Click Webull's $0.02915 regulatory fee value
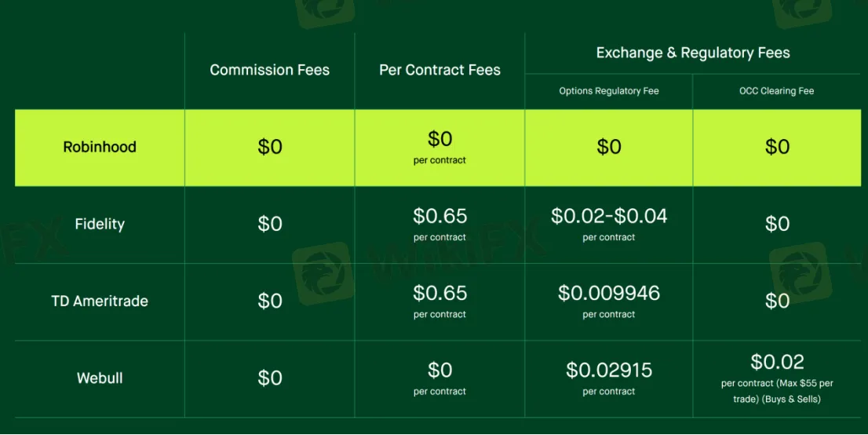868x435 pixels. coord(609,370)
